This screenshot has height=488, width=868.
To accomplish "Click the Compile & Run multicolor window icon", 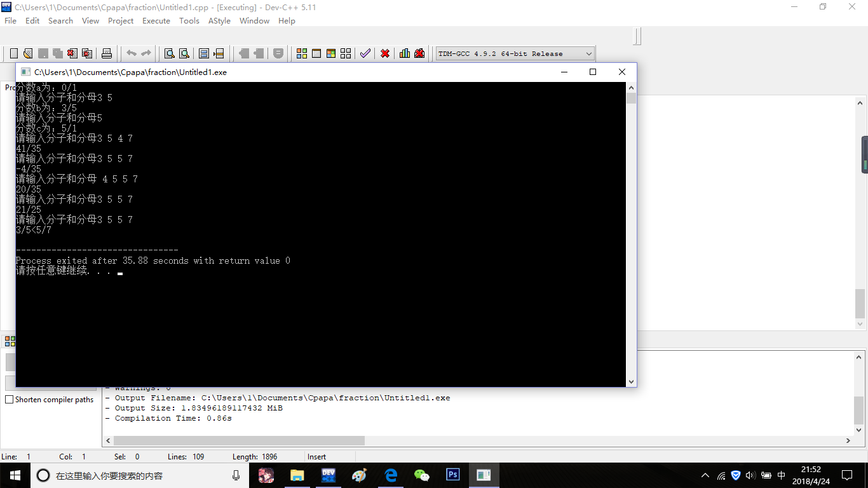I will pyautogui.click(x=331, y=53).
